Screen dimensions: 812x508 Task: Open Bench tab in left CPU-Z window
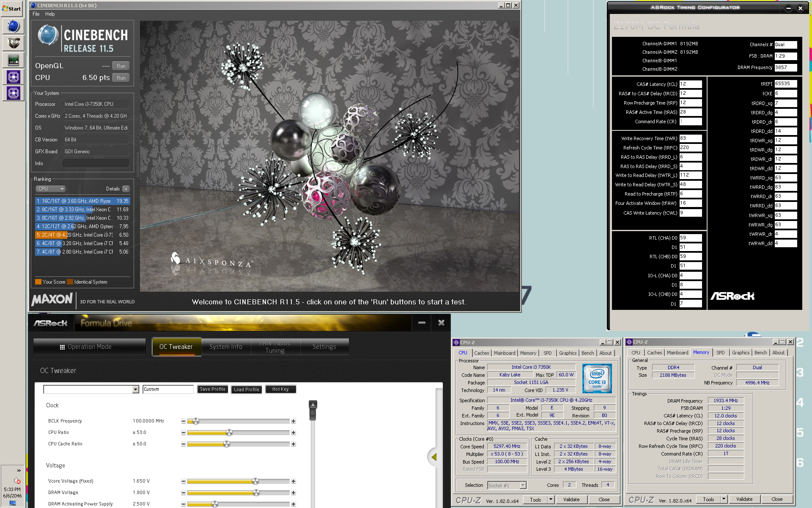coord(587,353)
